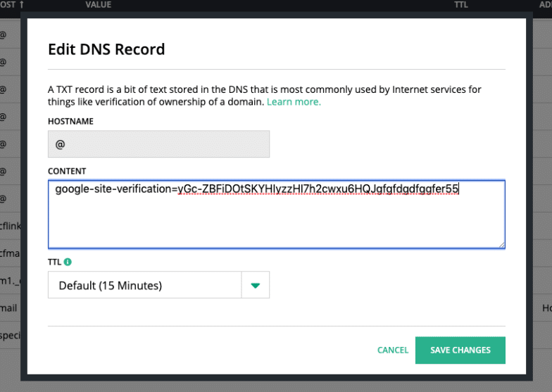
Task: Click the green TTL dropdown arrow
Action: 256,286
